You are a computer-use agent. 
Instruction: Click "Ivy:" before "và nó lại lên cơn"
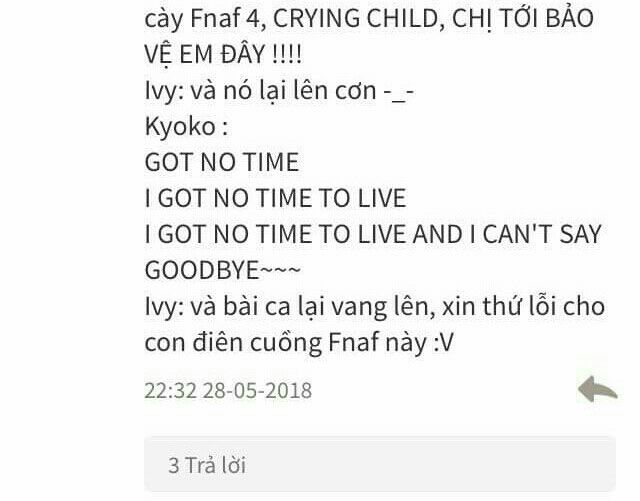[164, 91]
